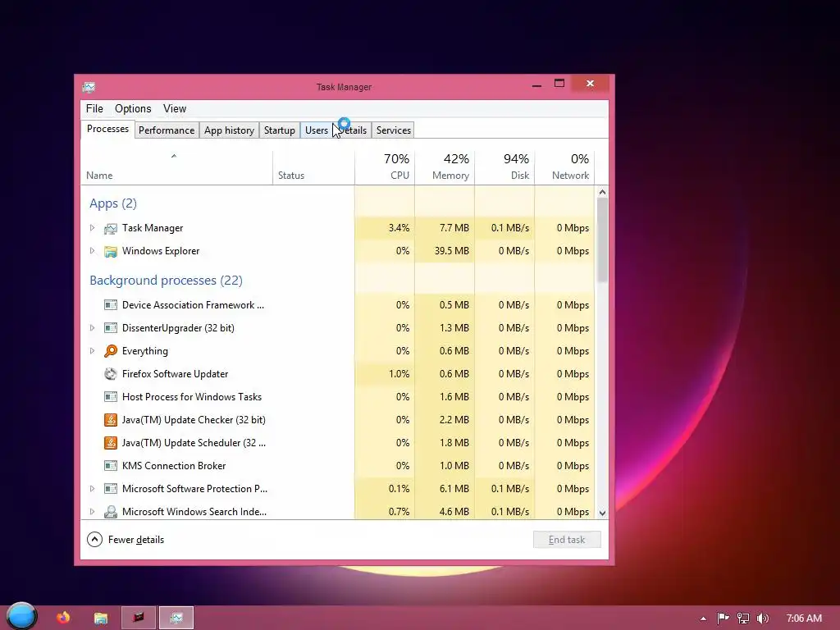Expand the DissenterUpgrader process row

click(x=92, y=328)
